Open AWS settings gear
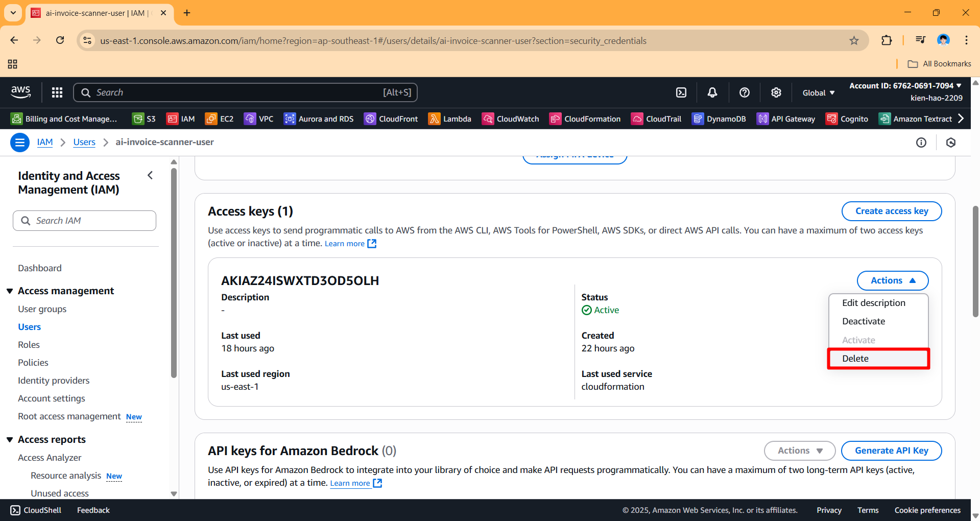Viewport: 980px width, 521px height. 776,92
